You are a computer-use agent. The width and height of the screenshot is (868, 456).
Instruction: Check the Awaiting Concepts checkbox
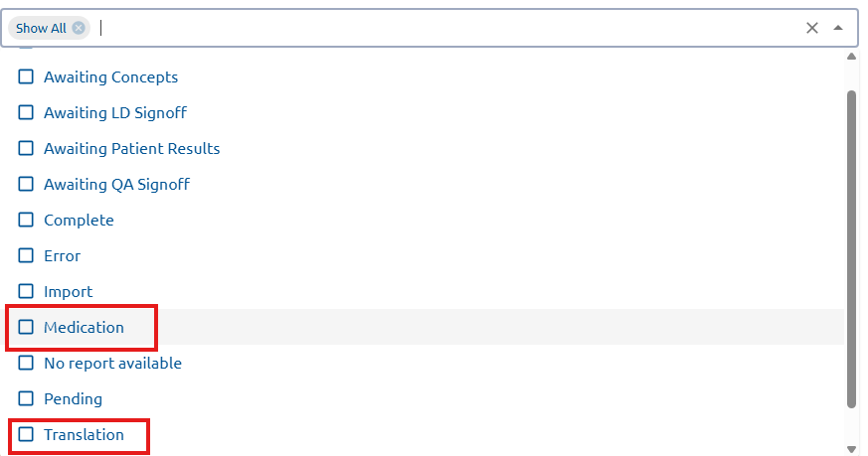[x=26, y=76]
